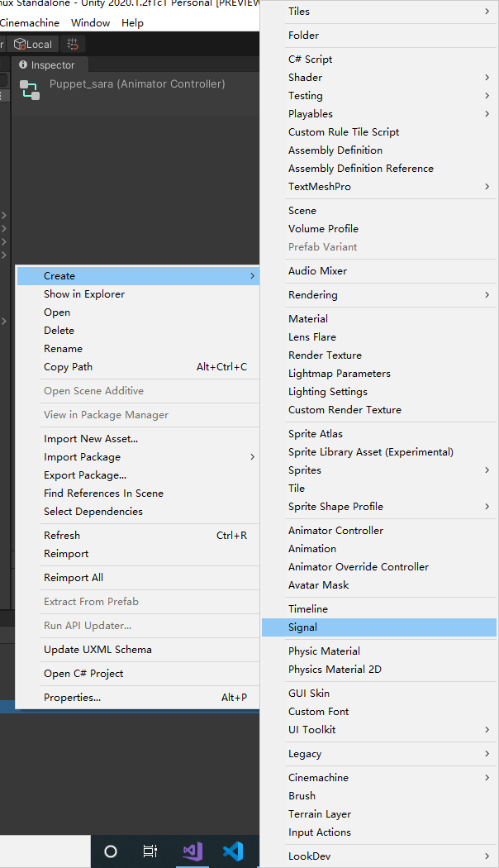
Task: Toggle grid snapping icon in the toolbar
Action: tap(71, 44)
